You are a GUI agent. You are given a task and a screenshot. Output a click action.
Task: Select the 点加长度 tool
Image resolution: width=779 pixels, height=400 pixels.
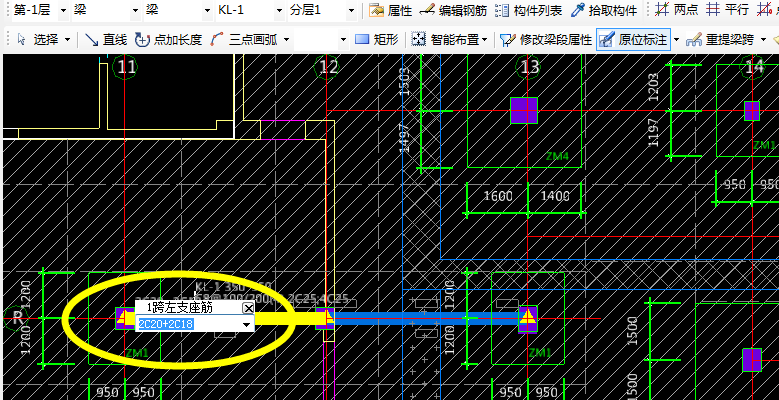tap(168, 40)
